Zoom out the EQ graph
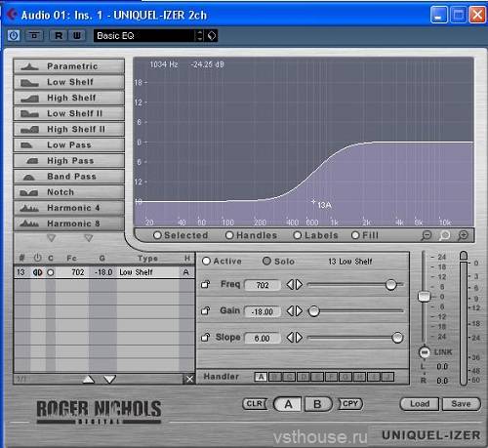The image size is (488, 448). click(427, 235)
